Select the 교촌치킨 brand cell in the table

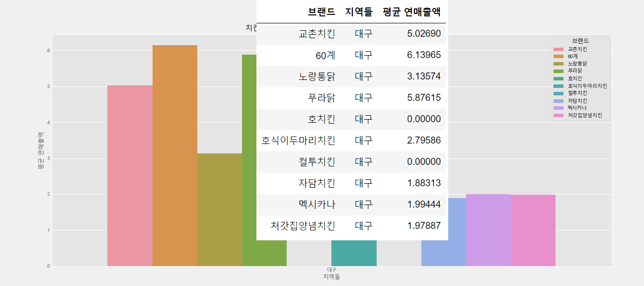(317, 34)
